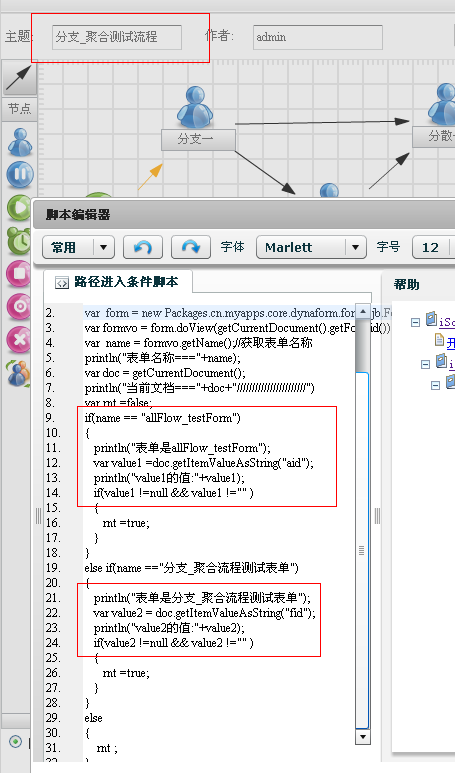The image size is (455, 773).
Task: Click the 主题 subject input field
Action: (117, 37)
